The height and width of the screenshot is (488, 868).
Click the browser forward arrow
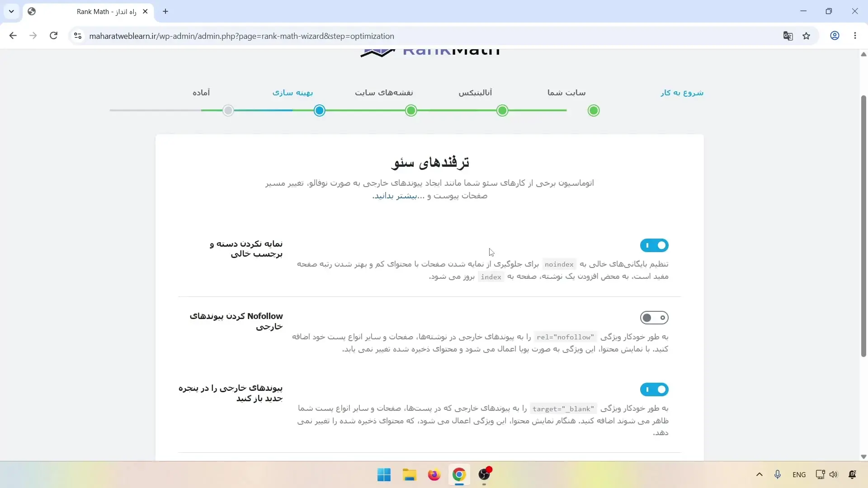coord(33,36)
